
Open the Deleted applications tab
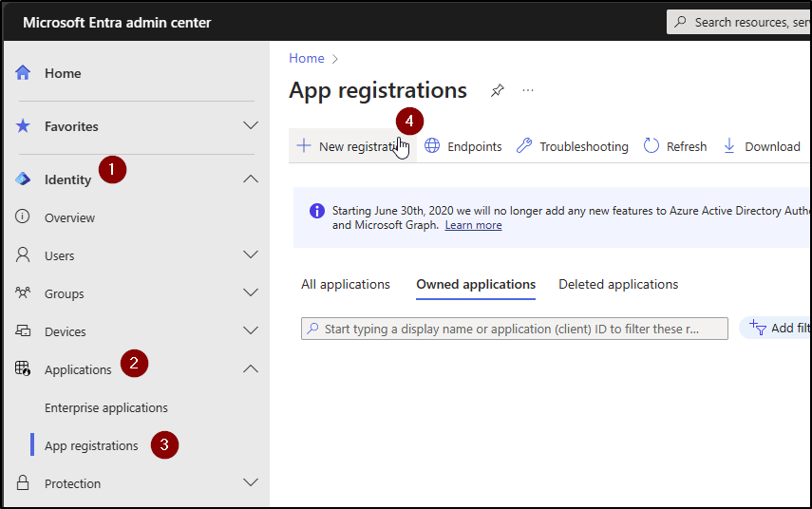click(618, 284)
